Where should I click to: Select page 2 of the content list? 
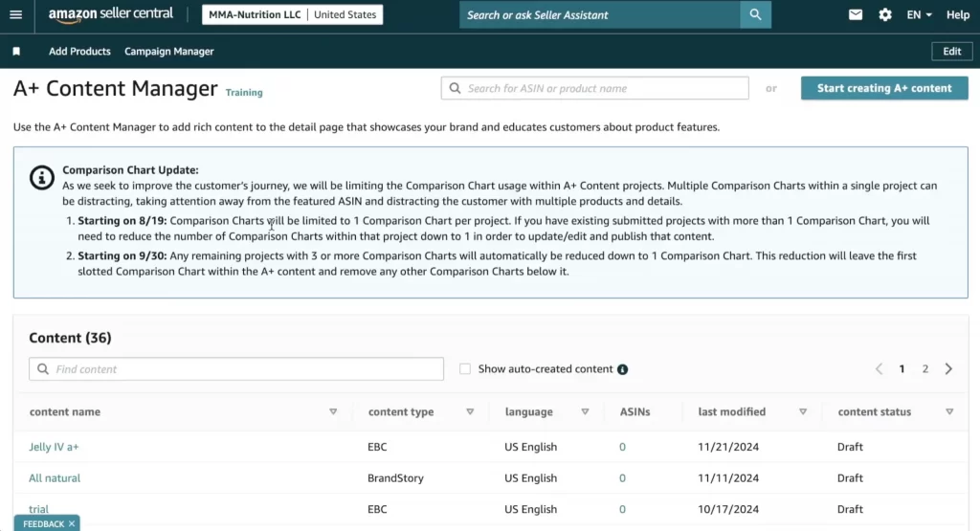pyautogui.click(x=925, y=368)
